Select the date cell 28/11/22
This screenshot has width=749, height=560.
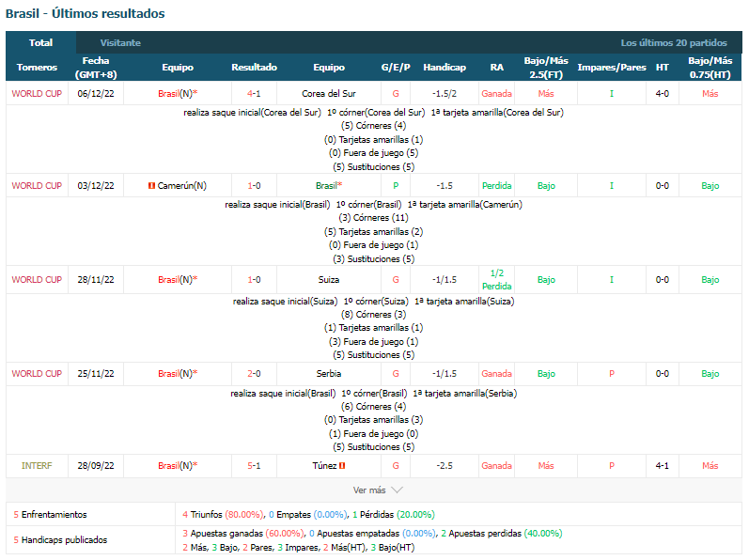(x=96, y=280)
